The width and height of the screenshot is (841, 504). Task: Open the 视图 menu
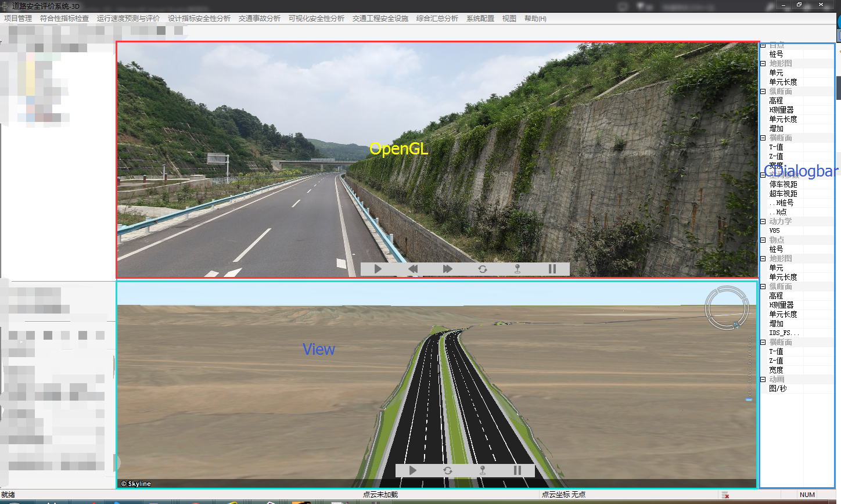509,18
